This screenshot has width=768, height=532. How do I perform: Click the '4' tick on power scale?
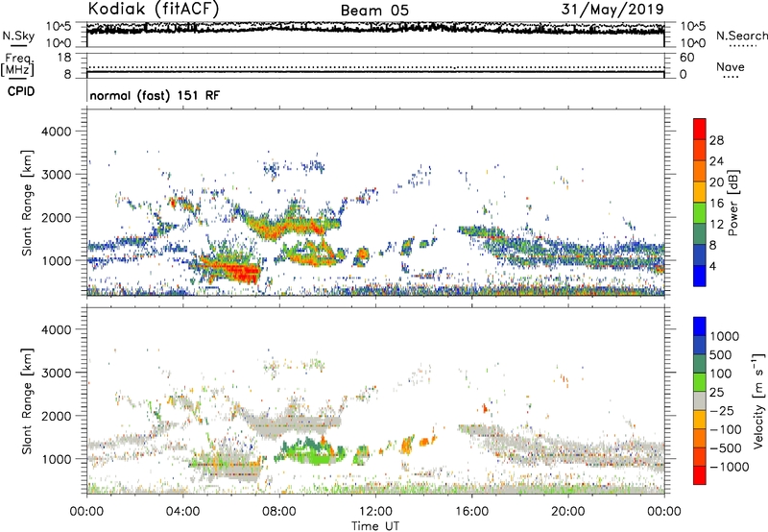[x=712, y=266]
